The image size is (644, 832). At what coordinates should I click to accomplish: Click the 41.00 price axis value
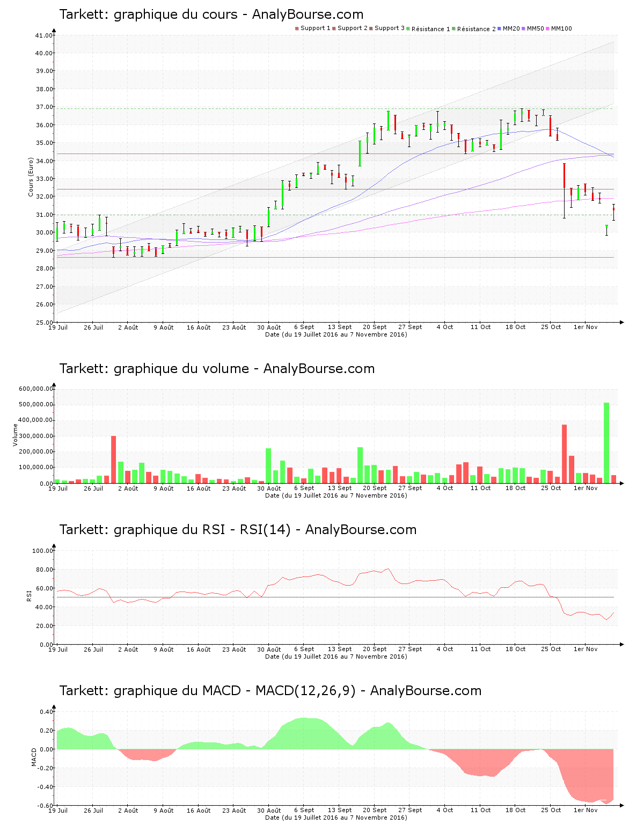click(x=44, y=35)
